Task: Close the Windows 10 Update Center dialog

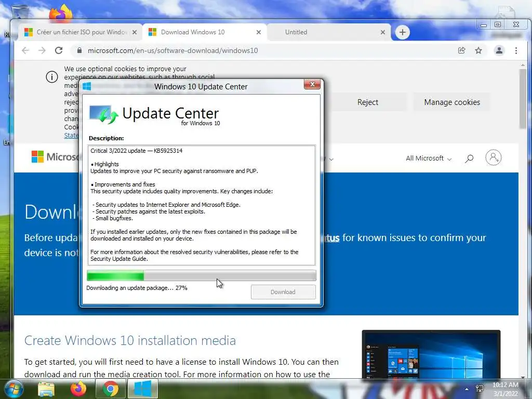Action: (x=312, y=84)
